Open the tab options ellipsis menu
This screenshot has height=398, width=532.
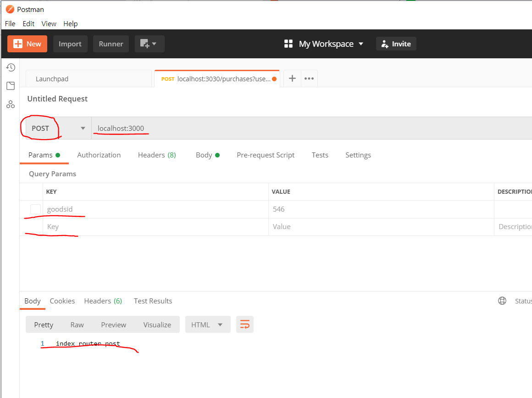[309, 78]
